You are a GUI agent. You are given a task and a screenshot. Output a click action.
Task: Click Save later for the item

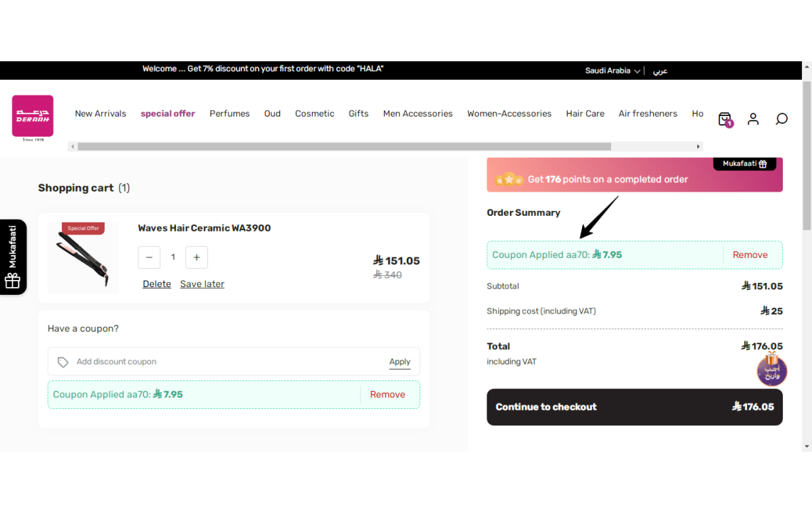coord(202,284)
